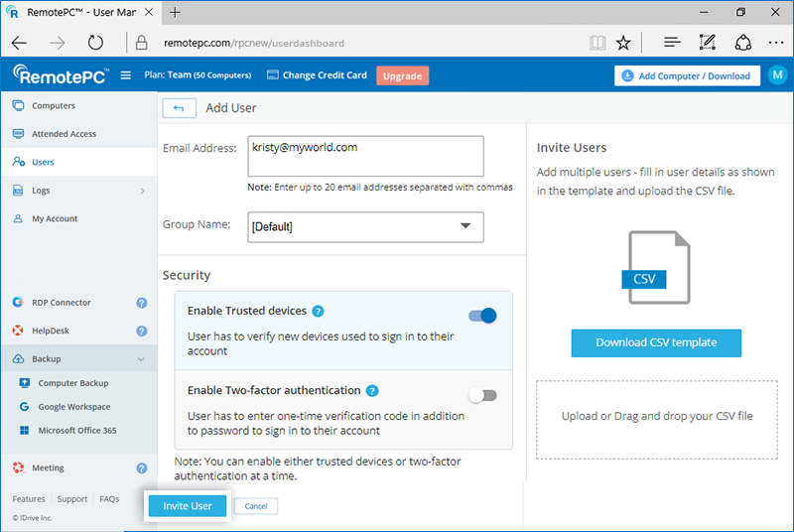Image resolution: width=794 pixels, height=532 pixels.
Task: Open the user profile avatar M
Action: (777, 75)
